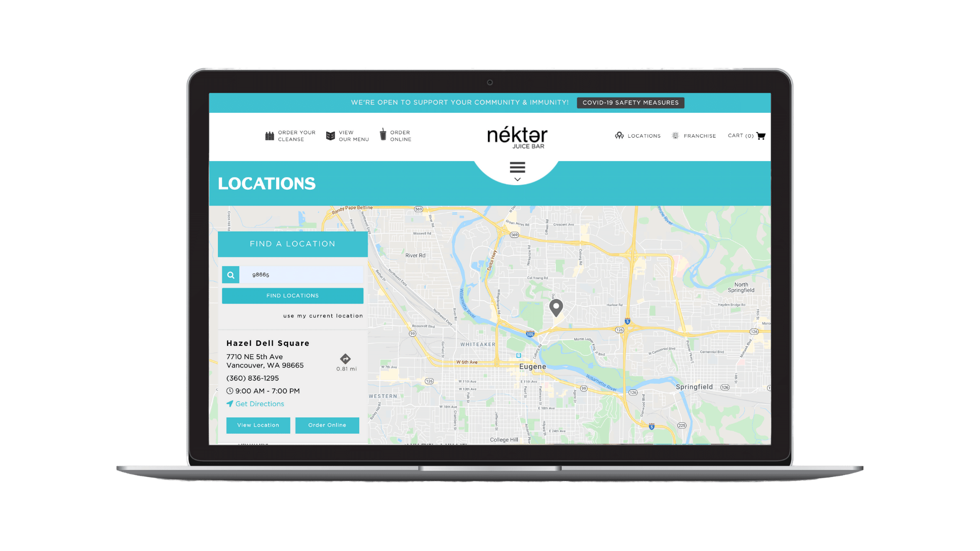Click COVID-19 Safety Measures button
The image size is (980, 551).
pos(631,102)
